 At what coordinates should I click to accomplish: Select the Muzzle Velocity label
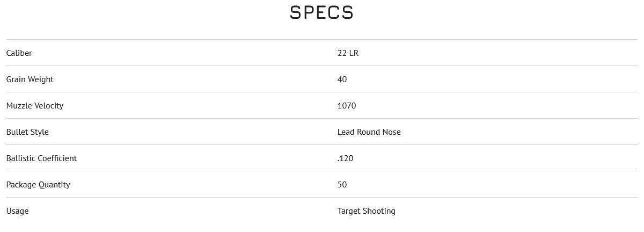pos(35,106)
